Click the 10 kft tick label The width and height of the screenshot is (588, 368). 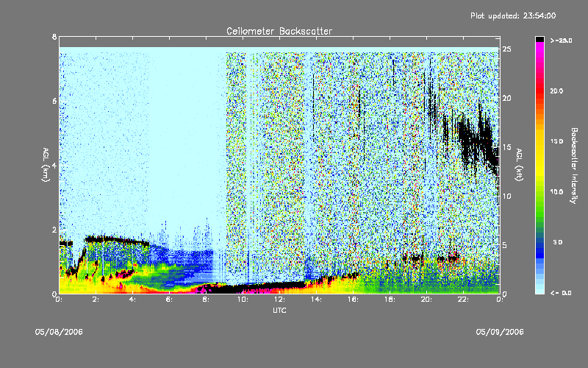pyautogui.click(x=506, y=196)
